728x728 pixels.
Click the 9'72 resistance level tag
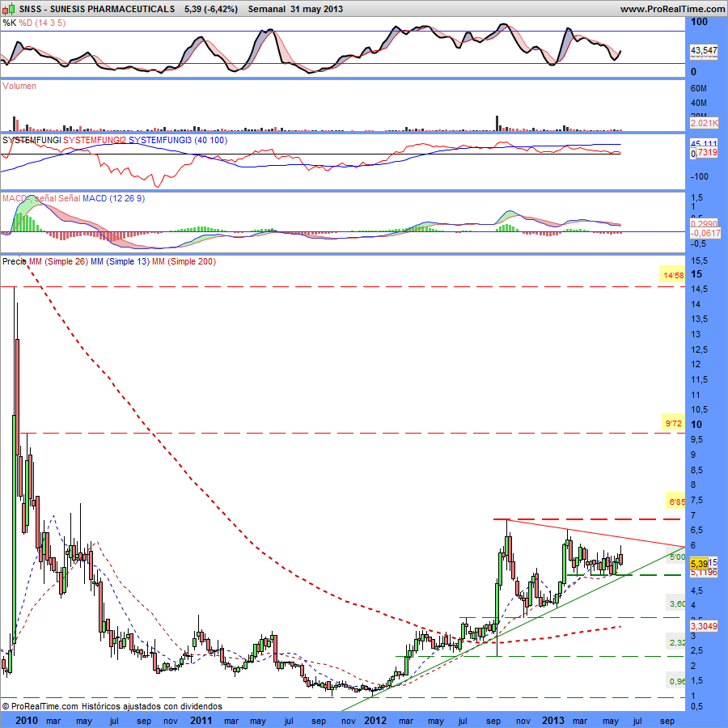click(x=673, y=423)
